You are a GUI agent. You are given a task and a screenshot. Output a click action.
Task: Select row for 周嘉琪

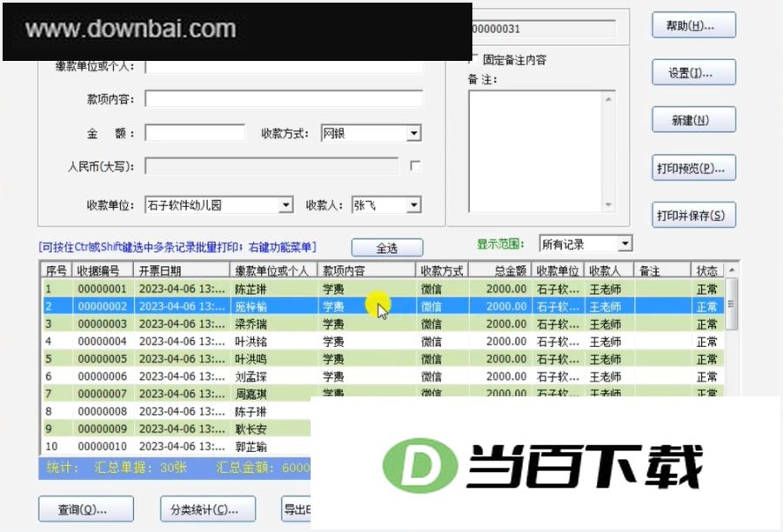pos(383,393)
